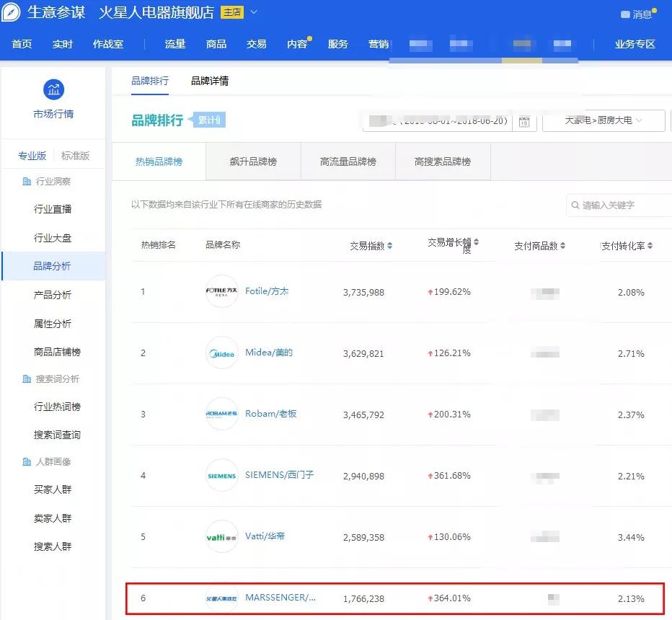Switch sidebar to 专业版

click(x=32, y=156)
